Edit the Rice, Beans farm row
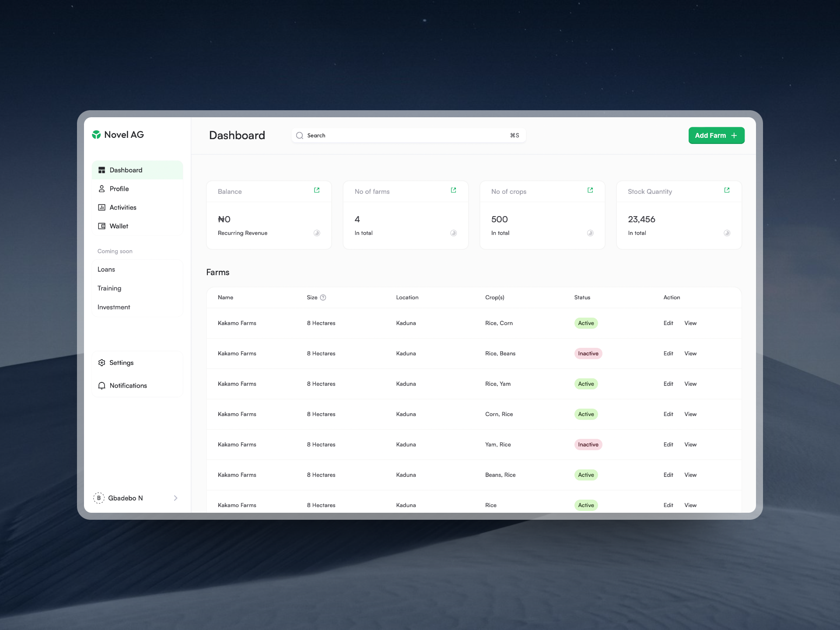The image size is (840, 630). click(x=668, y=353)
